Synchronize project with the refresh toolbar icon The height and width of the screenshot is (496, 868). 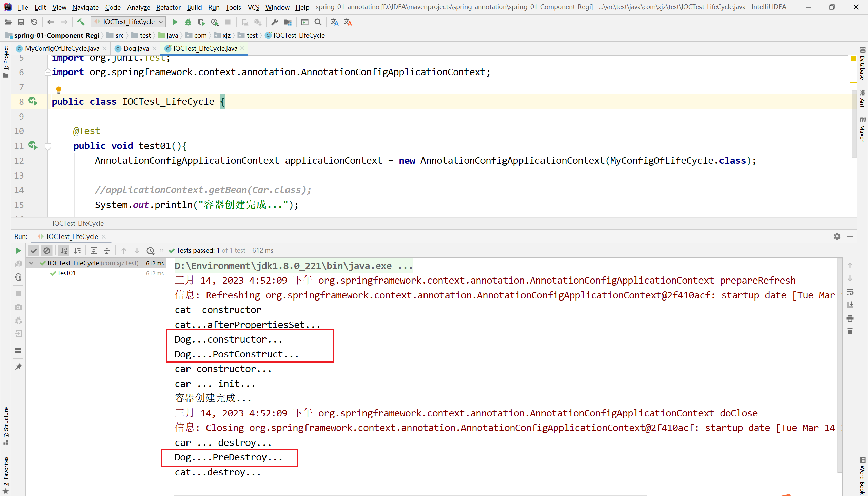tap(34, 22)
